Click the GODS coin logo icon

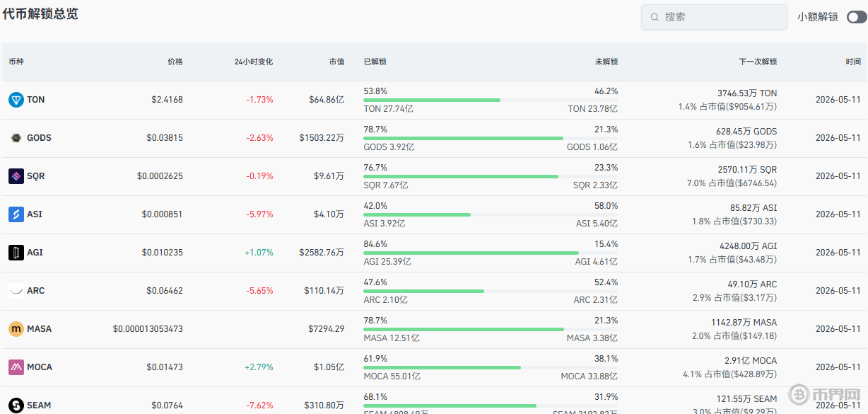(16, 138)
